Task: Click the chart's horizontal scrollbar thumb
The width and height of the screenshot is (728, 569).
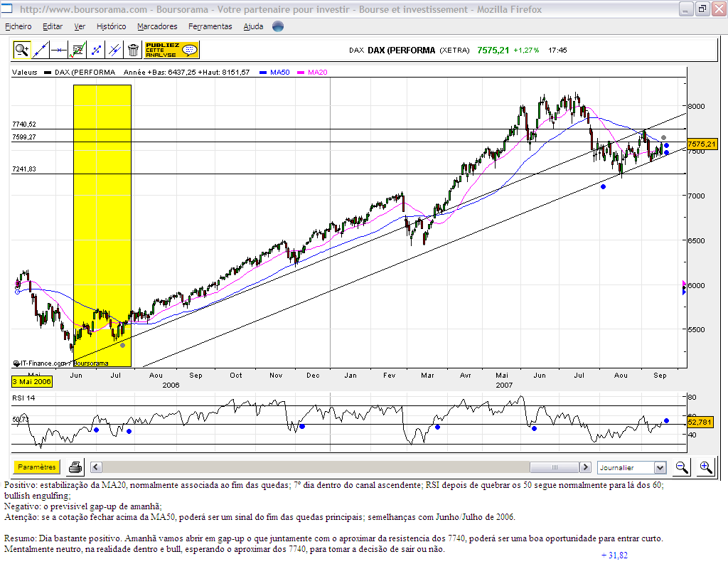Action: point(555,467)
